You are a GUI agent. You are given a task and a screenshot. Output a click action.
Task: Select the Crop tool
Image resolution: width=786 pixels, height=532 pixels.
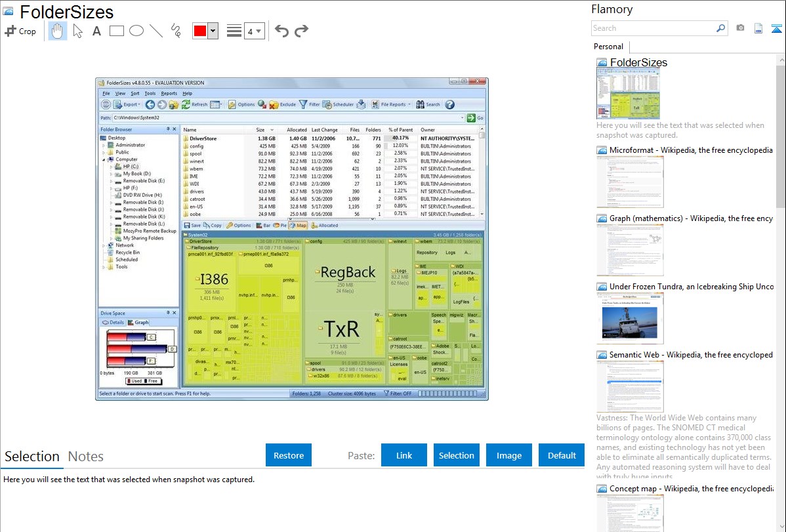[20, 31]
